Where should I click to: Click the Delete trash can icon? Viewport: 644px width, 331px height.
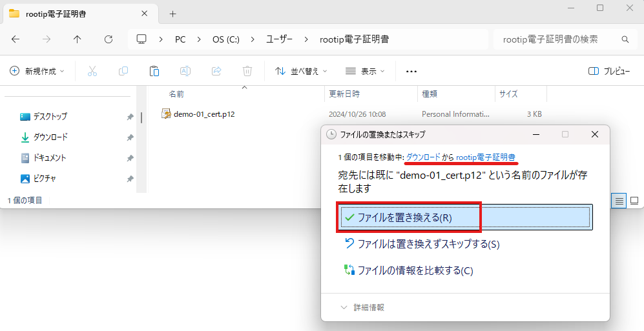click(x=247, y=71)
